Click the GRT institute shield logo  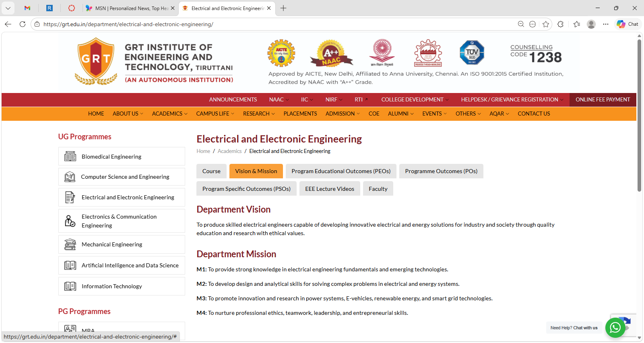point(96,60)
